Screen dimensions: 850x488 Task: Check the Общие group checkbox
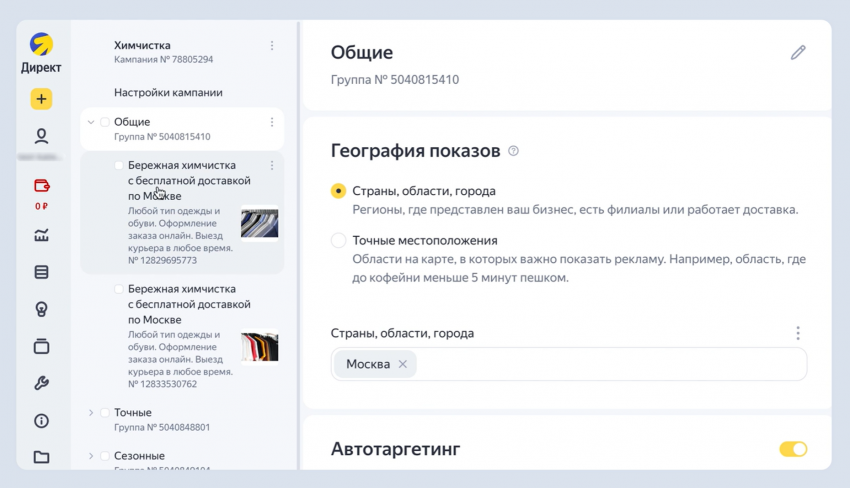click(x=105, y=123)
